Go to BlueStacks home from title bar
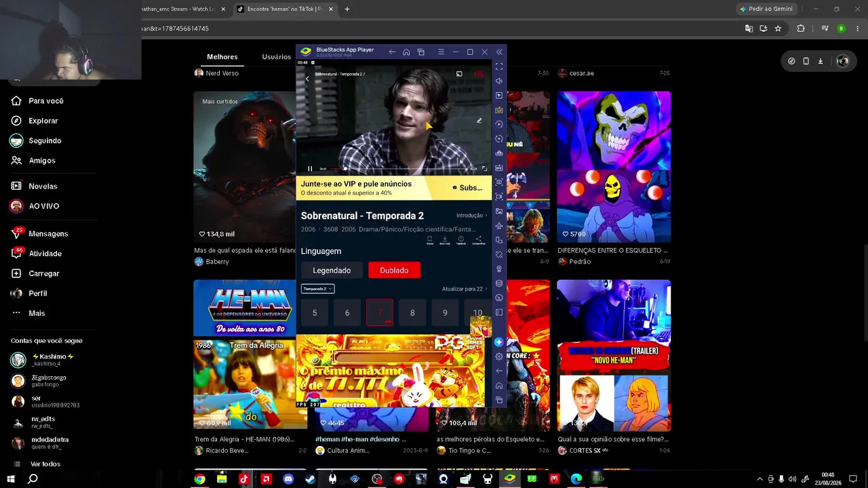 (406, 52)
